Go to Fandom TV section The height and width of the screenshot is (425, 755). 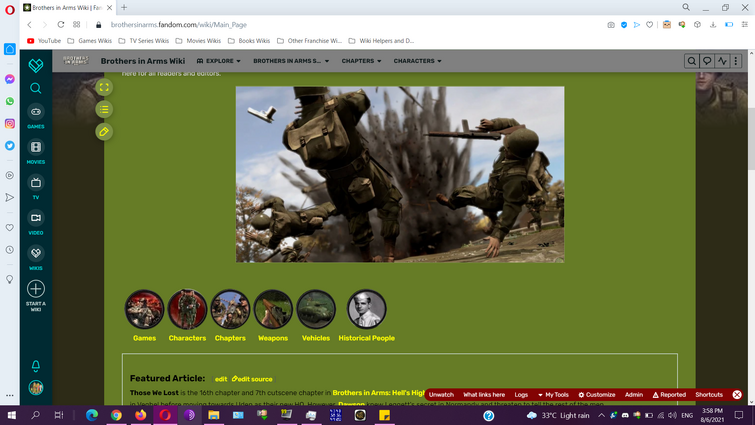click(36, 187)
